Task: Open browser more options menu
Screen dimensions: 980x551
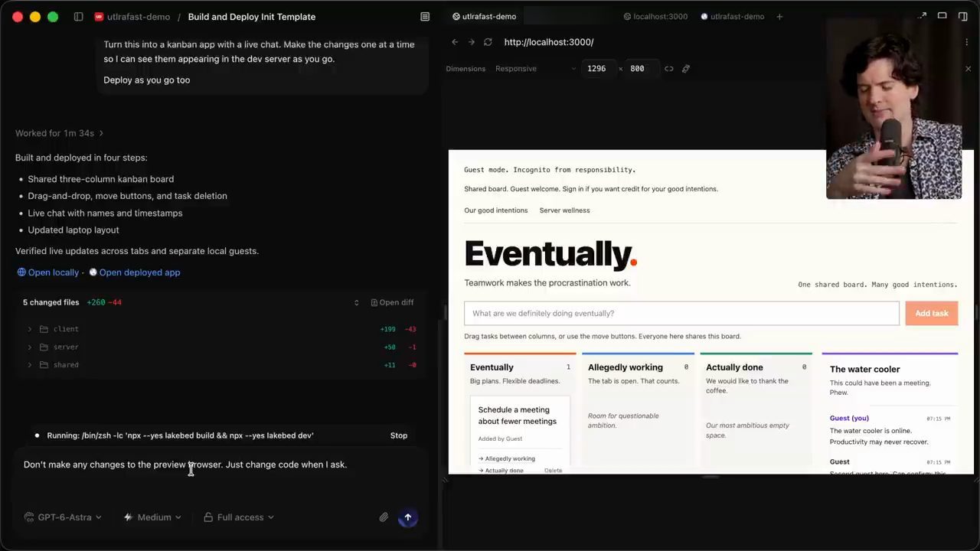Action: (968, 42)
